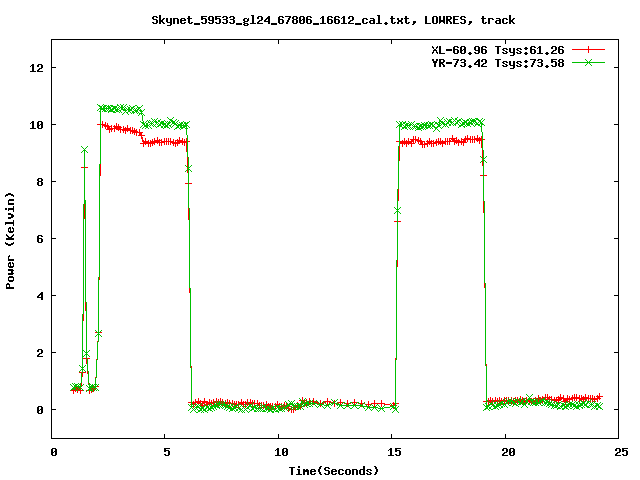Click the y-axis tick label 2
Screen dimensions: 640x480
click(x=40, y=353)
